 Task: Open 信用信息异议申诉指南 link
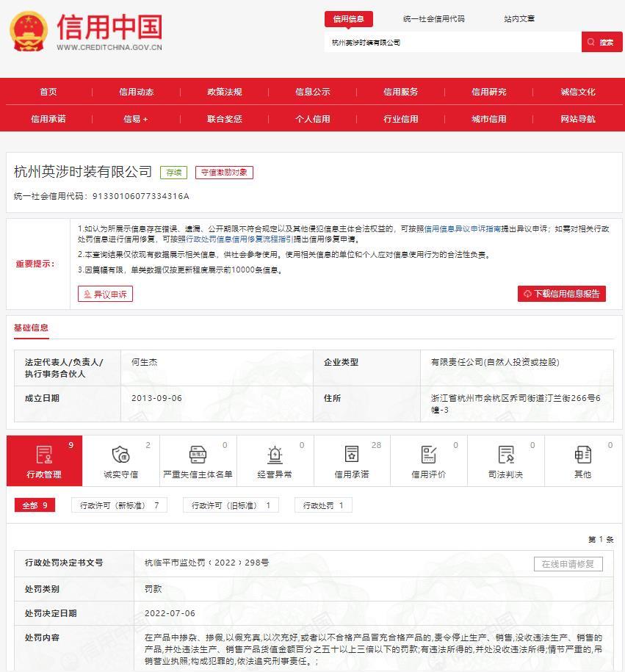462,229
